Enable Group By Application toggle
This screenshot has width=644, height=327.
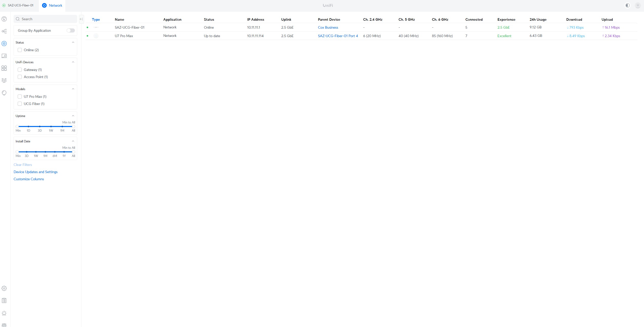click(x=71, y=30)
